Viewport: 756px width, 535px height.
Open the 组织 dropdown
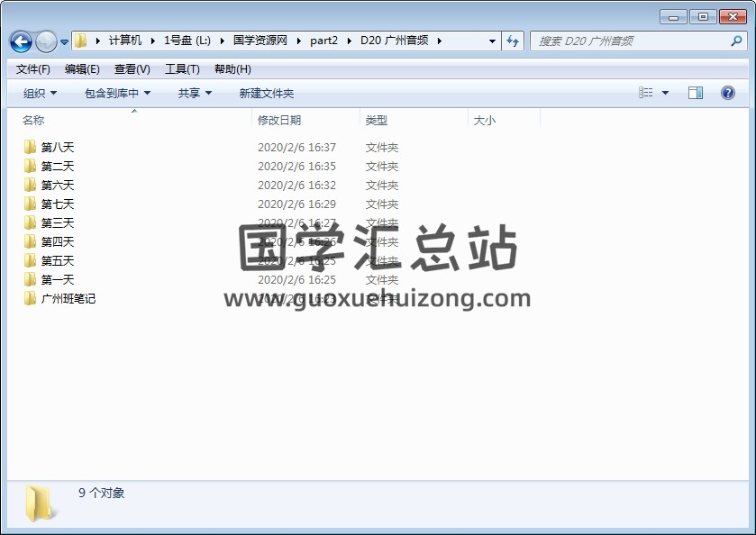pos(40,93)
